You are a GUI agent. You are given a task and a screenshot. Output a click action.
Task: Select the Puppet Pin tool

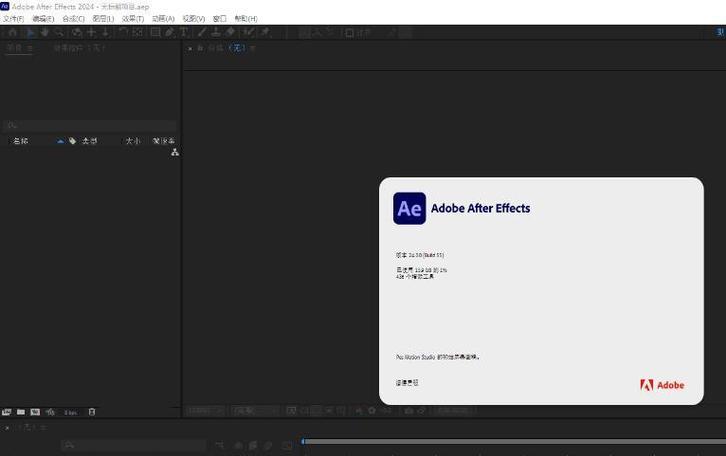265,32
